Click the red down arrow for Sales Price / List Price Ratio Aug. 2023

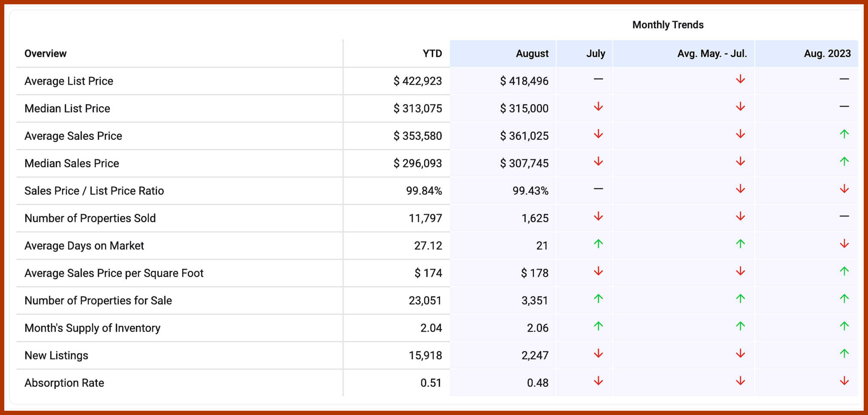click(844, 189)
